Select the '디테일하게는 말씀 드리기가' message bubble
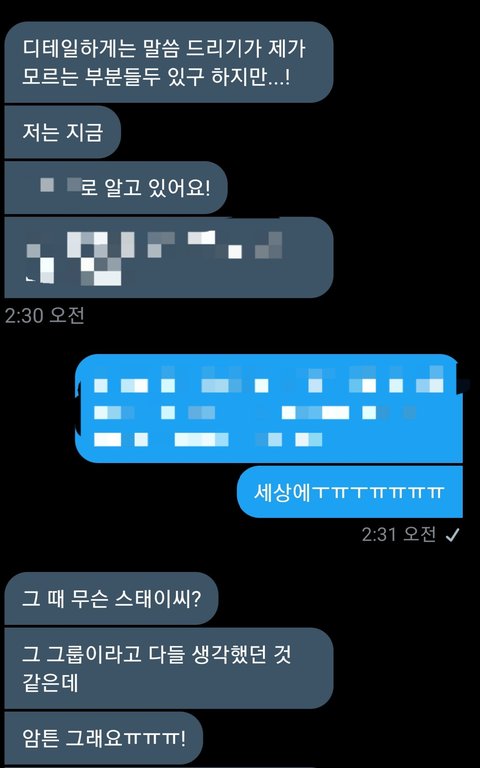This screenshot has width=480, height=768. (x=169, y=62)
